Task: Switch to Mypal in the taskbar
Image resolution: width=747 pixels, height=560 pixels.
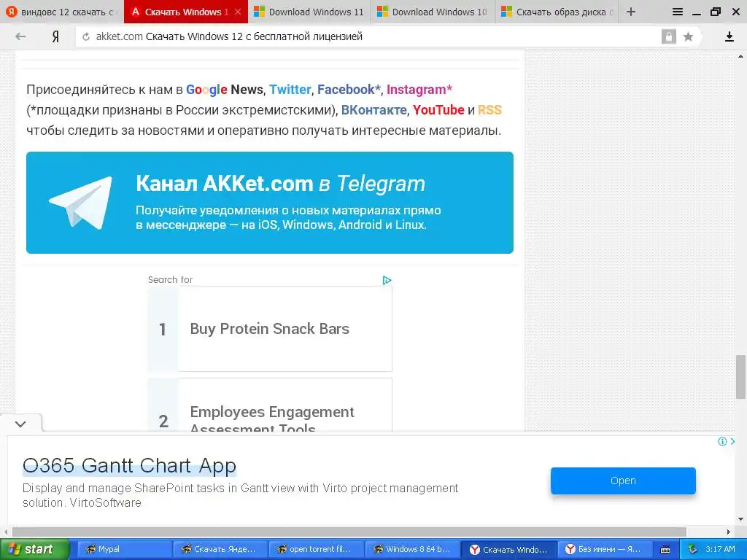Action: [124, 549]
